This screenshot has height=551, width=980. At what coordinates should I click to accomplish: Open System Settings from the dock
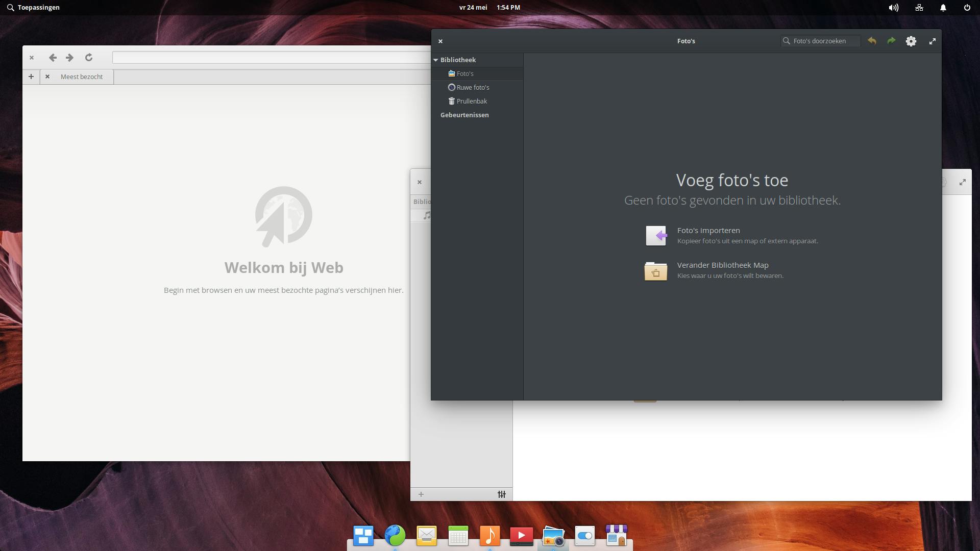point(585,536)
